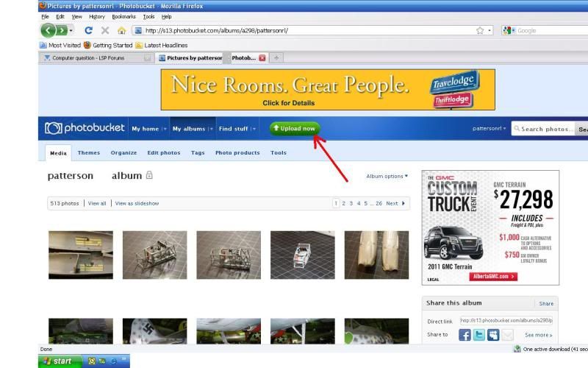
Task: Reload the page with the refresh icon
Action: pyautogui.click(x=88, y=30)
